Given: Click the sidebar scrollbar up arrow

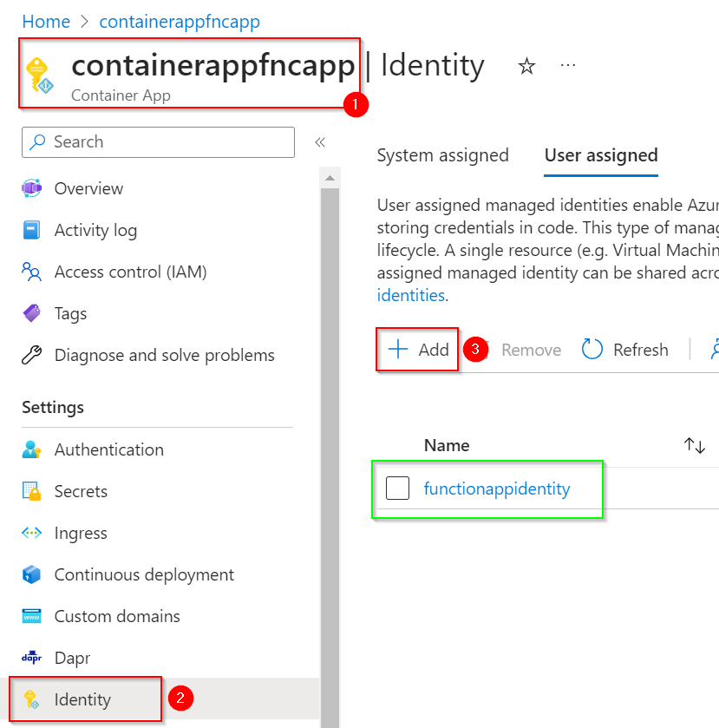Looking at the screenshot, I should pyautogui.click(x=330, y=178).
